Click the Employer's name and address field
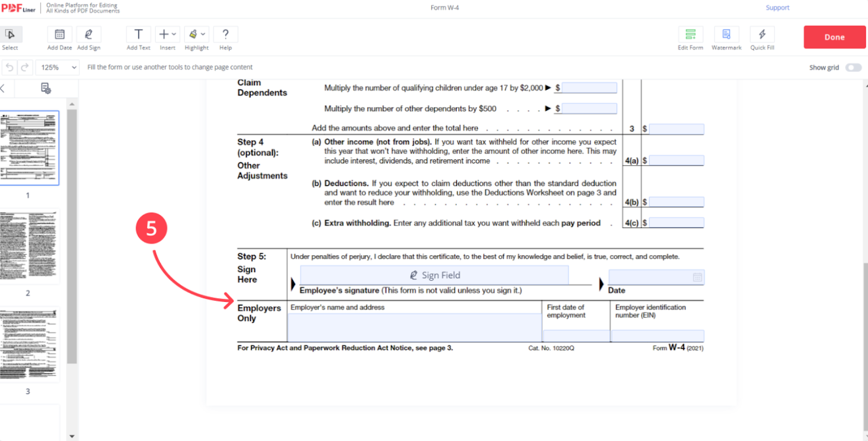868x441 pixels. click(414, 327)
